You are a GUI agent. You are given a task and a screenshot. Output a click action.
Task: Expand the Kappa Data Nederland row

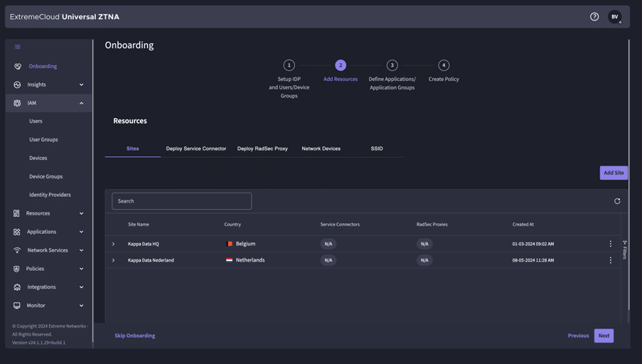pos(114,260)
